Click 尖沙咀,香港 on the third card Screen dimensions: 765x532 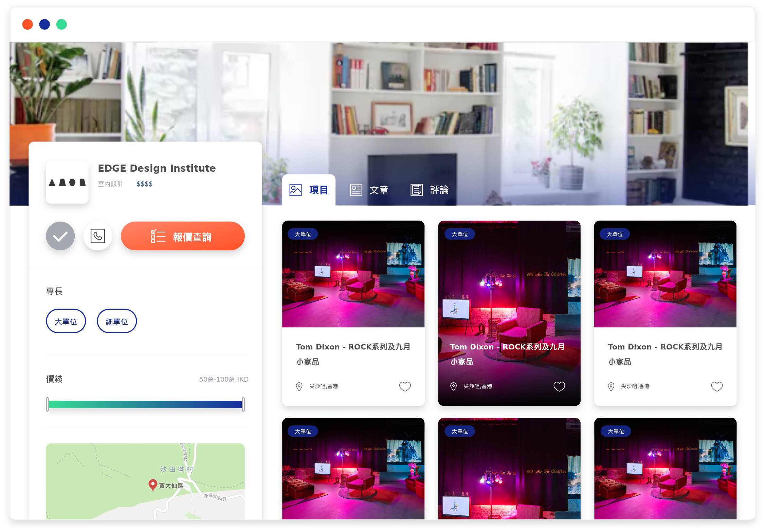[x=635, y=386]
